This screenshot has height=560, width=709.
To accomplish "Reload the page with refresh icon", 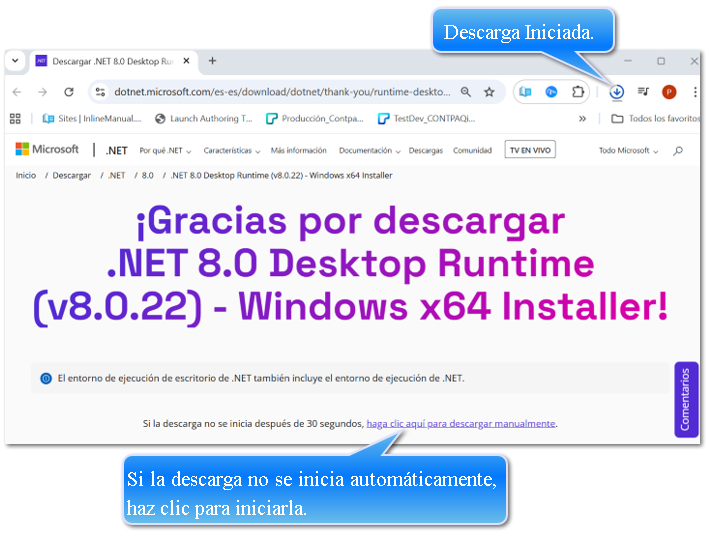I will click(x=69, y=92).
